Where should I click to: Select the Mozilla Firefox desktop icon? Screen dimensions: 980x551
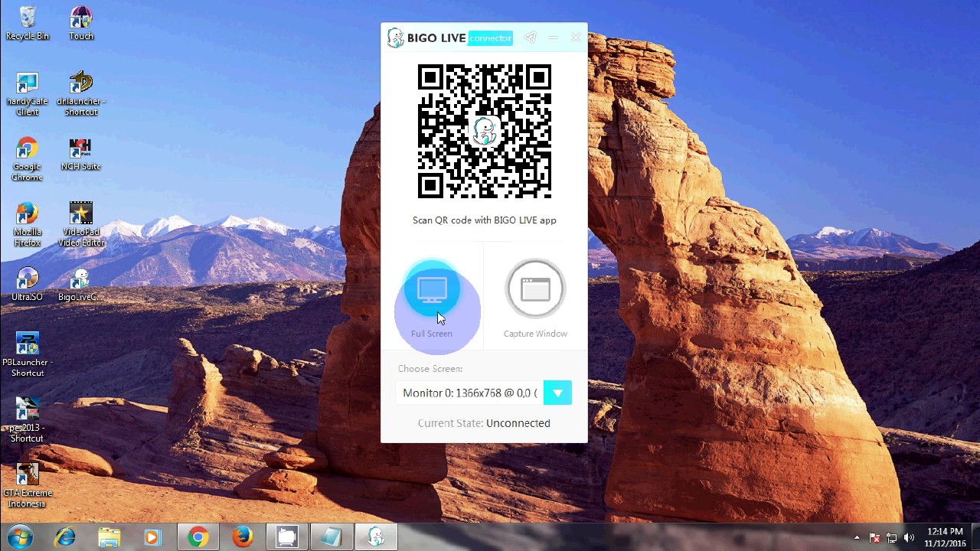pyautogui.click(x=27, y=224)
